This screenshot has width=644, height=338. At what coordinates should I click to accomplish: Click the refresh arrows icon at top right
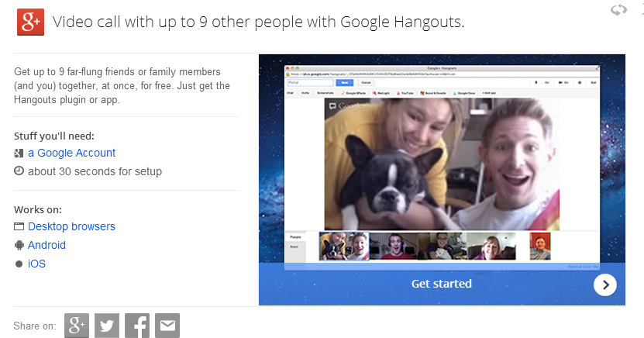click(618, 10)
